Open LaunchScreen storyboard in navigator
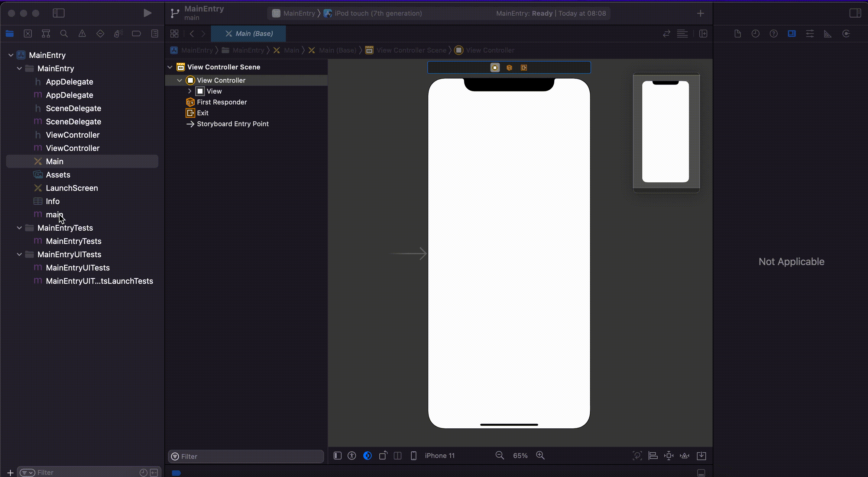868x477 pixels. (71, 188)
